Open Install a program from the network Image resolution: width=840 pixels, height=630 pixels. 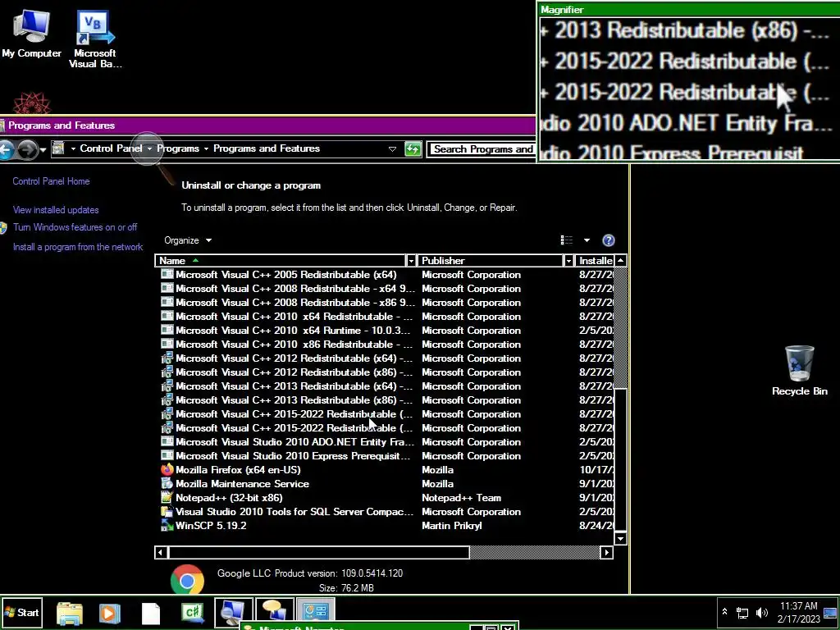(x=78, y=247)
